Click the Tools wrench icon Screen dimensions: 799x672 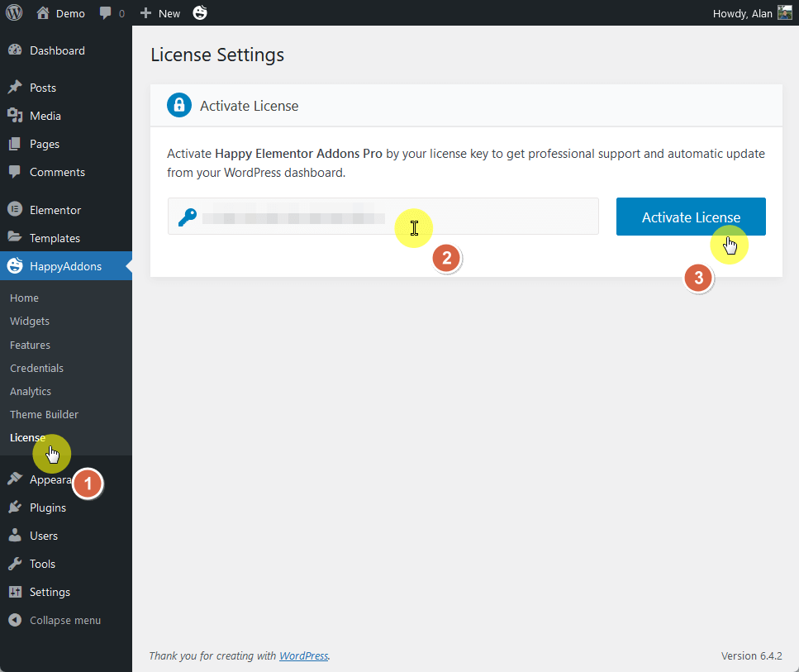pyautogui.click(x=15, y=564)
